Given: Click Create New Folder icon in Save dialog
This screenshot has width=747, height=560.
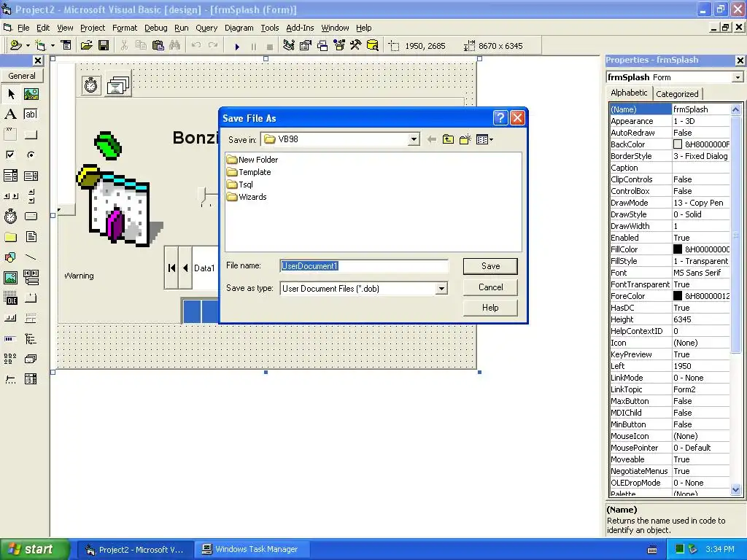Looking at the screenshot, I should pyautogui.click(x=465, y=139).
